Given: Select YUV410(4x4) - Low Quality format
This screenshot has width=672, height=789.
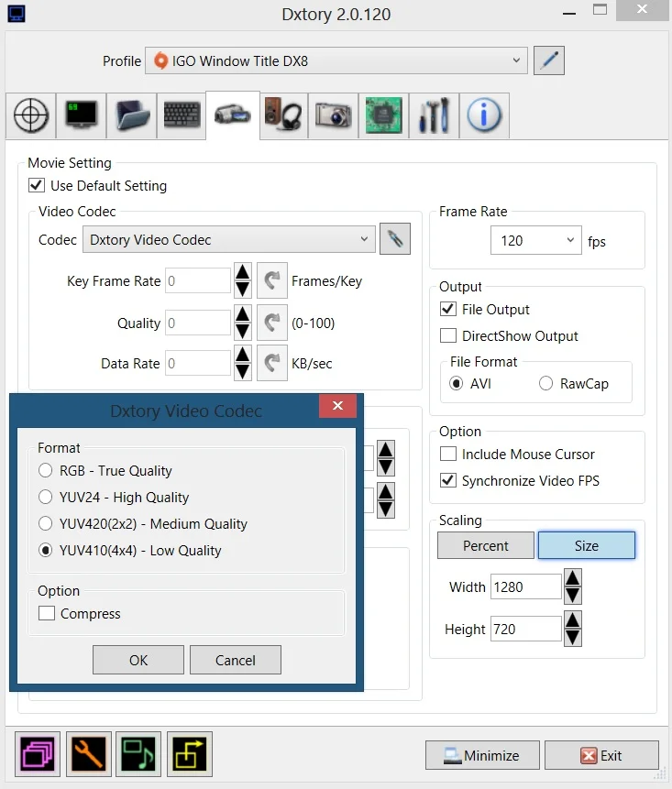Looking at the screenshot, I should (x=45, y=551).
